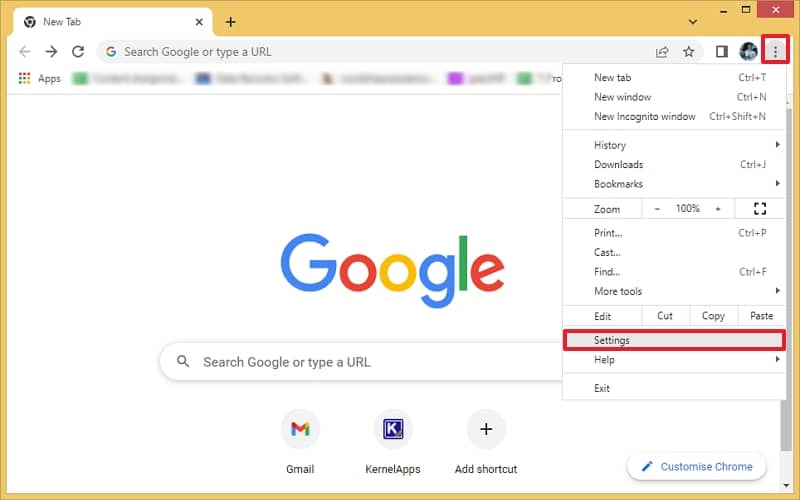
Task: Expand the More tools submenu
Action: 673,291
